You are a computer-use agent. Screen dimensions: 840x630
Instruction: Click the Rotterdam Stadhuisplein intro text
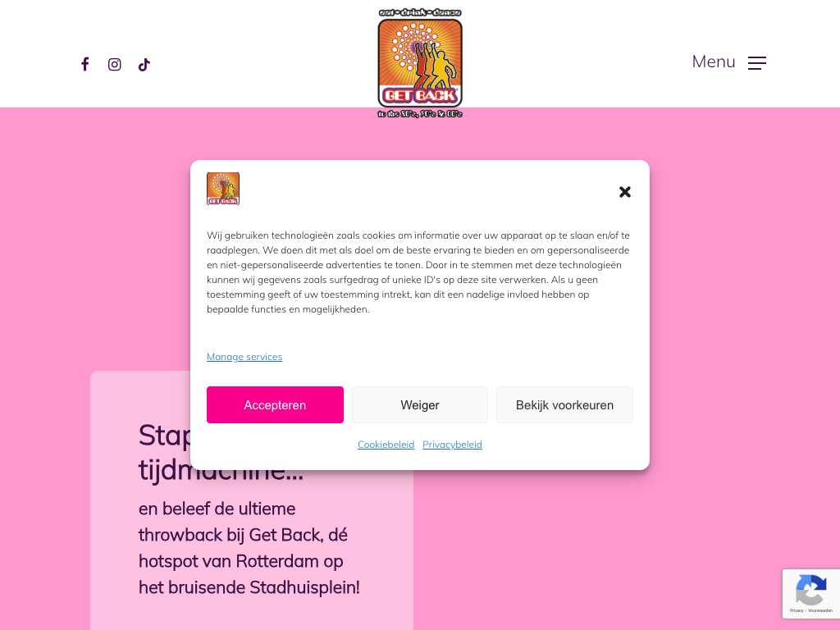coord(249,548)
